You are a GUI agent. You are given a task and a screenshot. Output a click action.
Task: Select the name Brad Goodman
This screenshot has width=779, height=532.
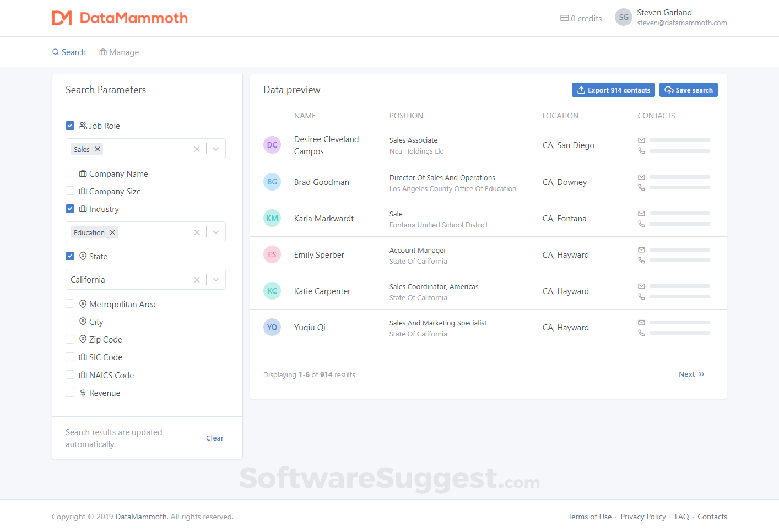coord(322,182)
